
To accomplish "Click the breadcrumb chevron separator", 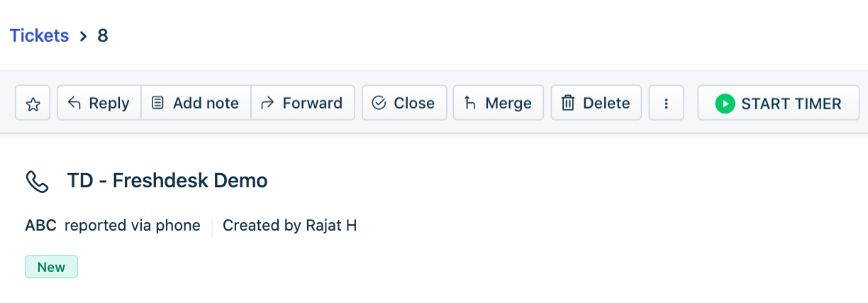I will 84,36.
